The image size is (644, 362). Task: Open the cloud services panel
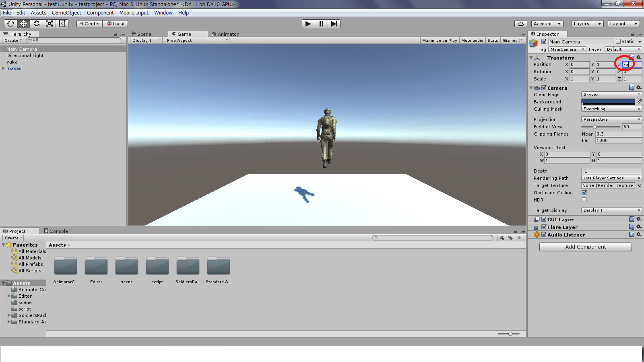[x=521, y=24]
